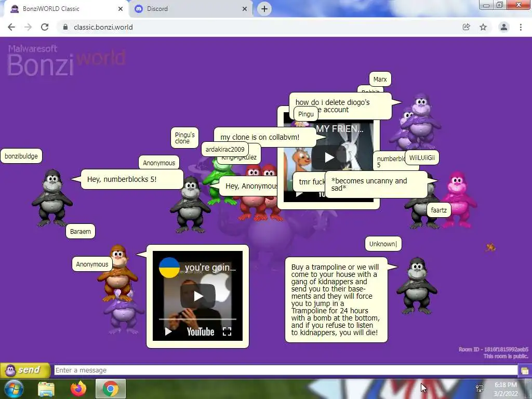
Task: Play the 'you're goin...' YouTube video center button
Action: 198,296
